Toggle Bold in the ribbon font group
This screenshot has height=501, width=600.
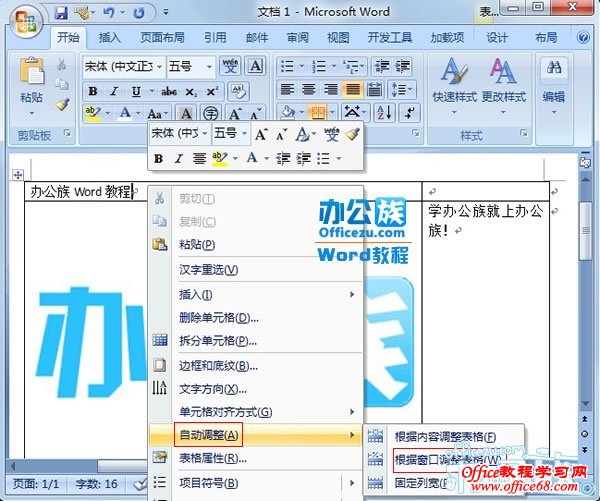click(93, 91)
